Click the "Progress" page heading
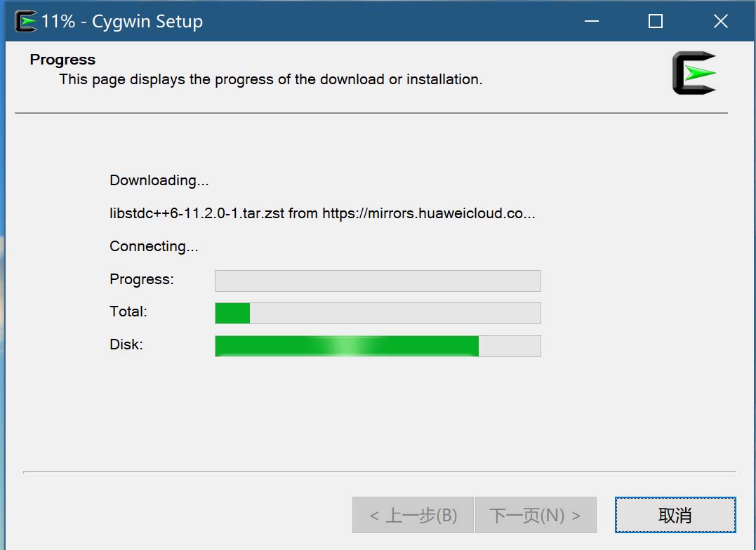The height and width of the screenshot is (550, 756). pyautogui.click(x=62, y=60)
